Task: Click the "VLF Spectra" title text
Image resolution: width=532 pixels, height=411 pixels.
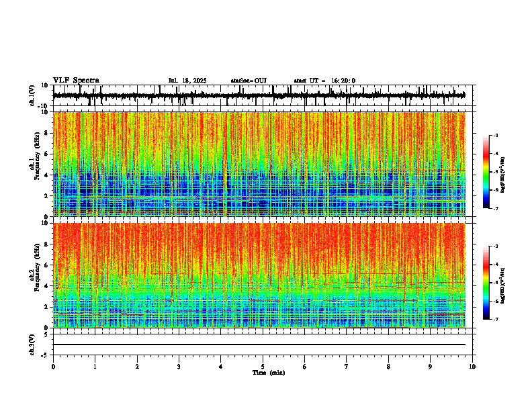Action: [76, 80]
